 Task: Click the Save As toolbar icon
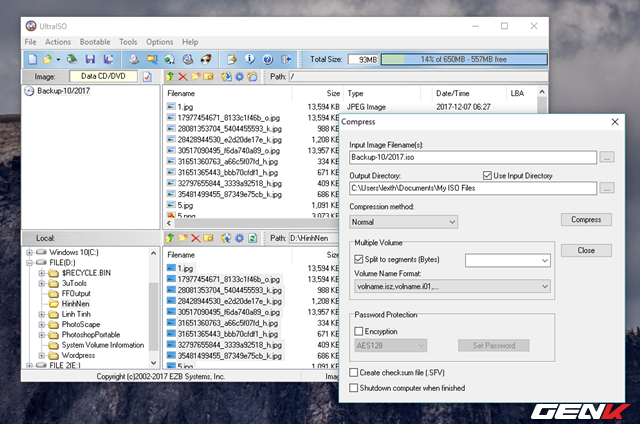pyautogui.click(x=108, y=60)
